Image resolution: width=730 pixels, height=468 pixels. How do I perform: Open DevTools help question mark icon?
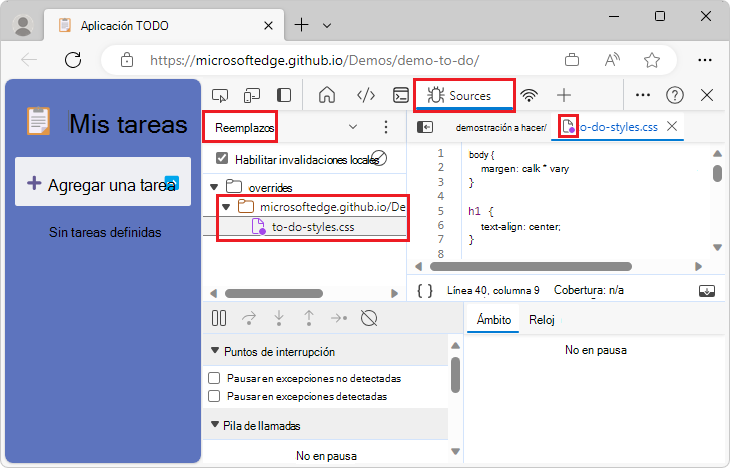(x=675, y=95)
